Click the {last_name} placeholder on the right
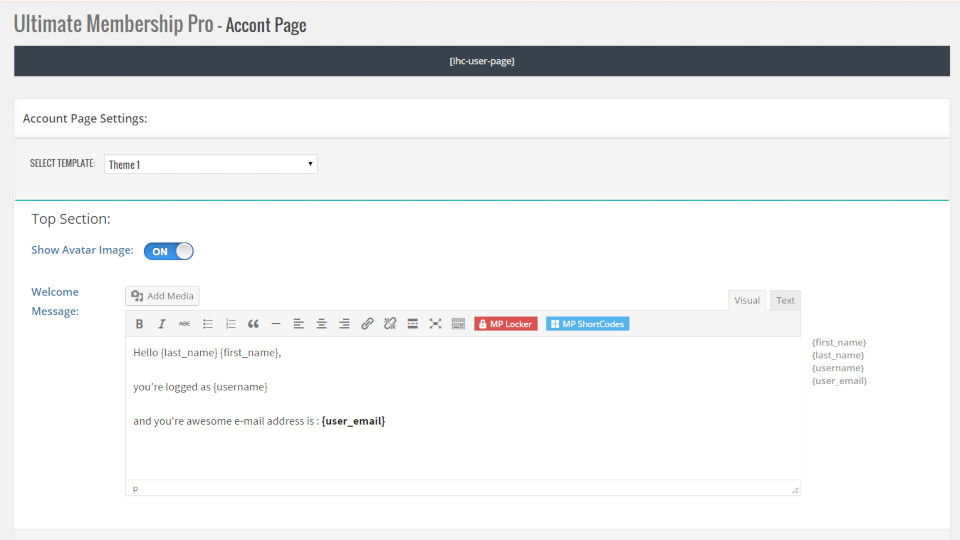Screen dimensions: 960x540 (838, 355)
